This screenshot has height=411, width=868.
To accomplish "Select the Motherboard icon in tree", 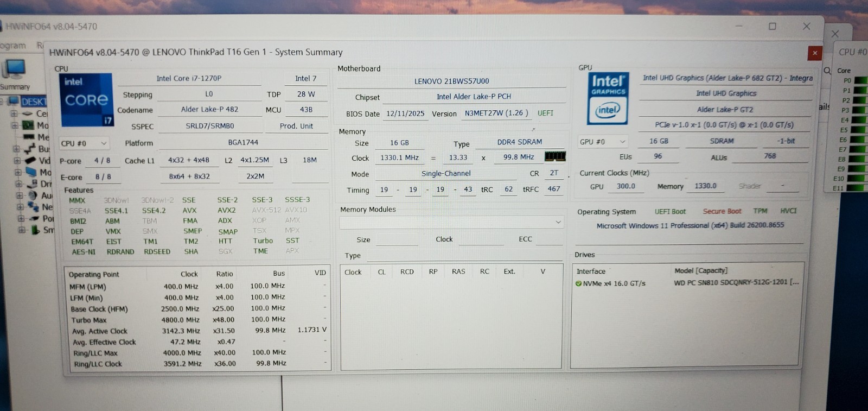I will [29, 125].
